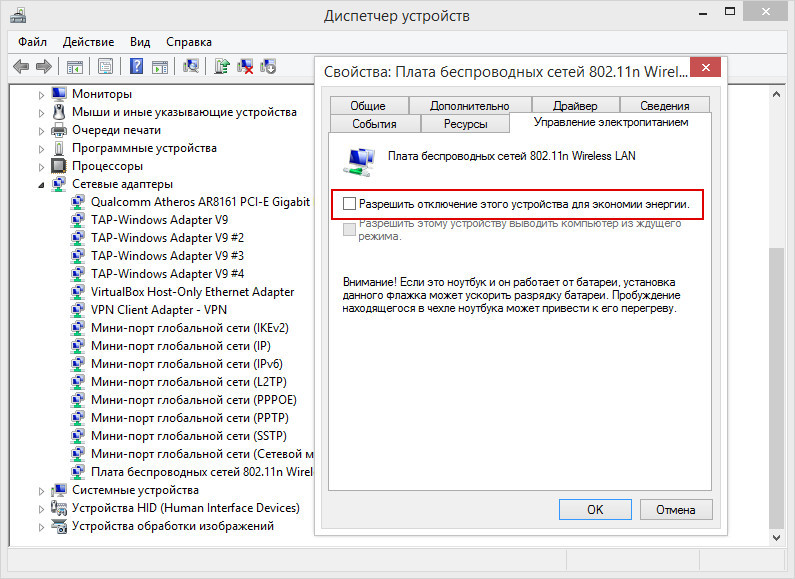Switch to the Драйвер tab
Screen dimensions: 795x579
[575, 105]
